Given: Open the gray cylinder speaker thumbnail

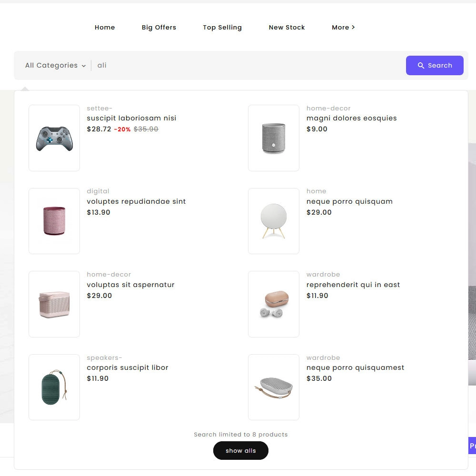Looking at the screenshot, I should point(274,138).
